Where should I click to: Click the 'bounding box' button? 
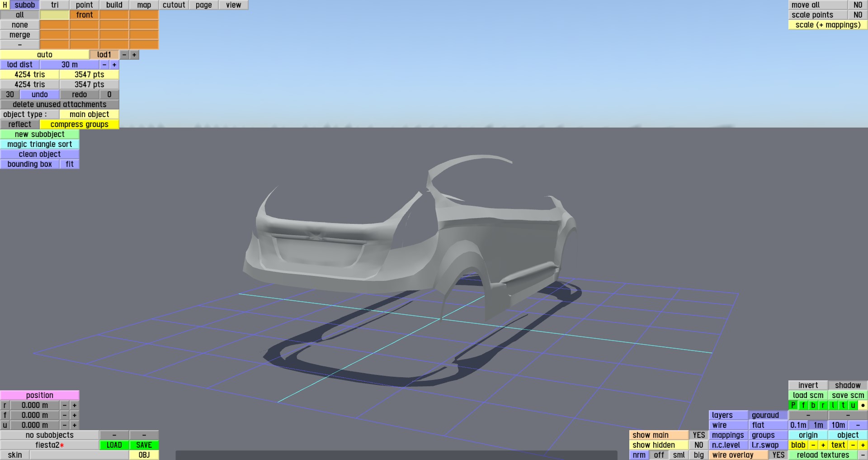tap(30, 164)
